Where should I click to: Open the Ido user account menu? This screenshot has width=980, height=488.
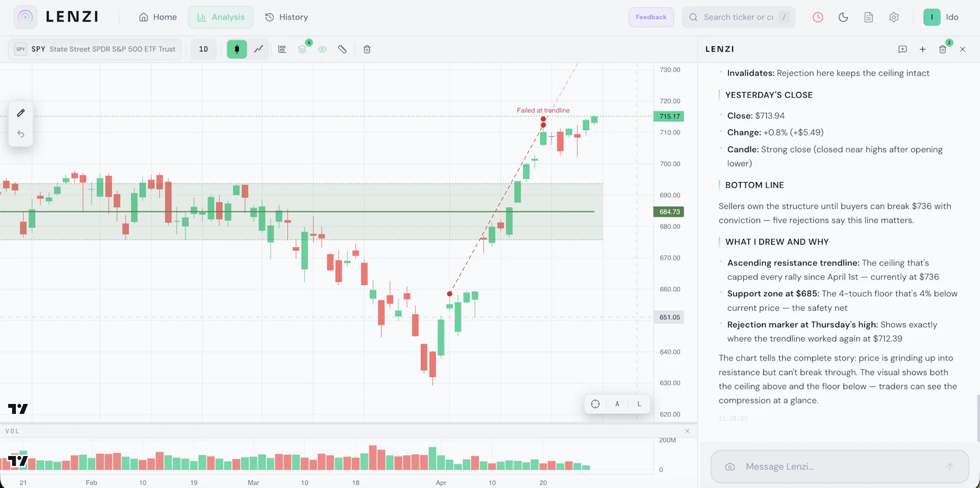coord(942,17)
